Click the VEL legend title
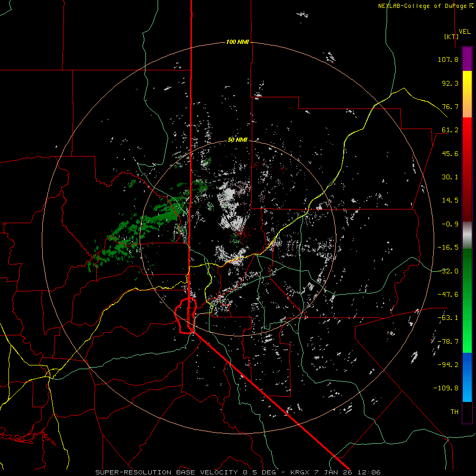 pos(464,32)
